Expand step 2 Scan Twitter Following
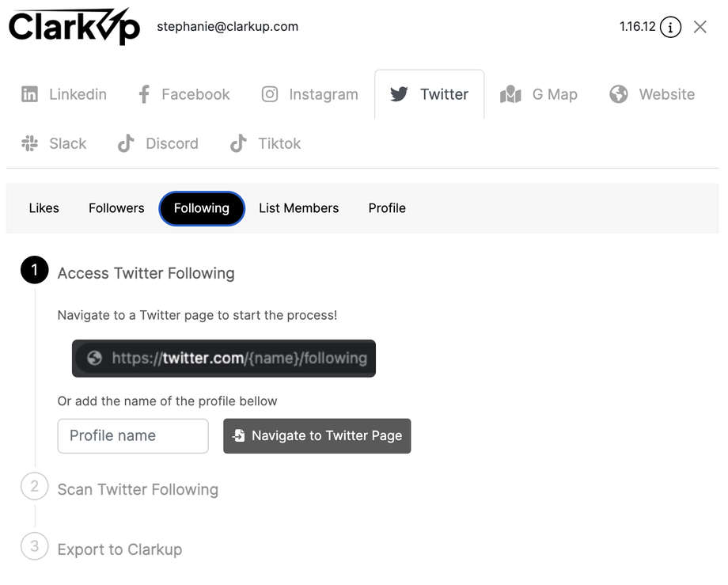 (138, 490)
